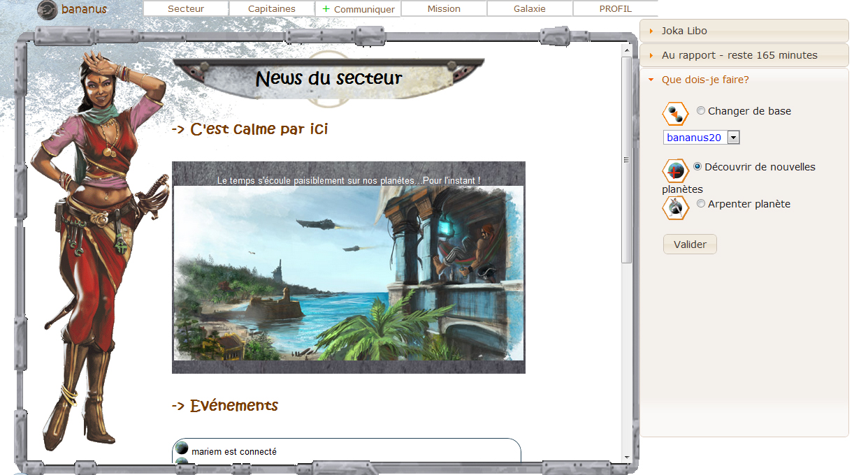Click the green plus icon beside Communiquer
The width and height of the screenshot is (868, 475).
[x=326, y=9]
